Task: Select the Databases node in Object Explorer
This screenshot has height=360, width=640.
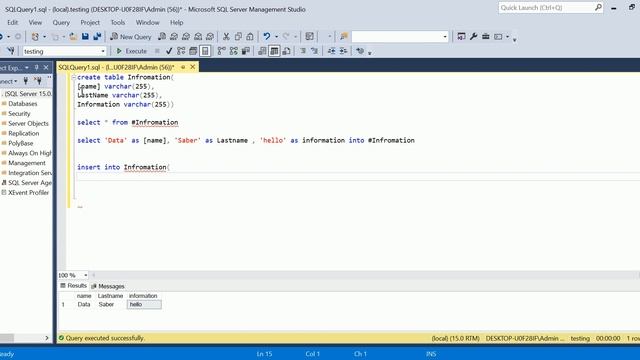Action: point(22,104)
